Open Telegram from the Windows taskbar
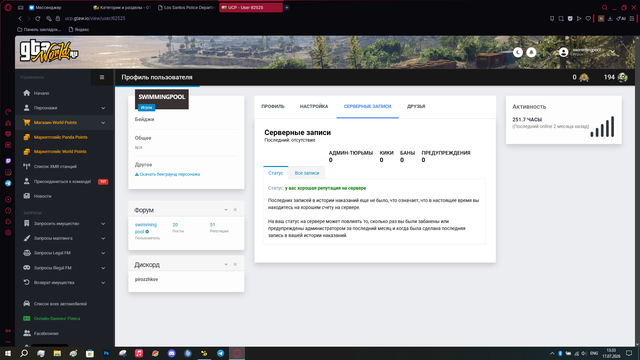Image resolution: width=640 pixels, height=360 pixels. click(x=220, y=353)
